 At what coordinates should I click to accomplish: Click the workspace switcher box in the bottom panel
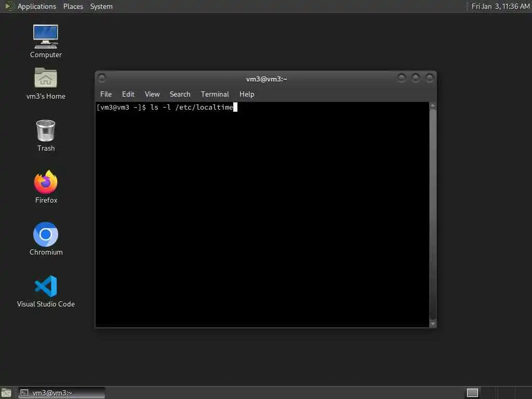472,393
